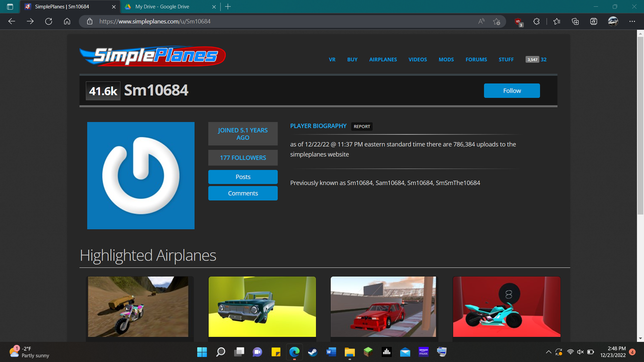Open the Favorites list
644x362 pixels.
(556, 22)
